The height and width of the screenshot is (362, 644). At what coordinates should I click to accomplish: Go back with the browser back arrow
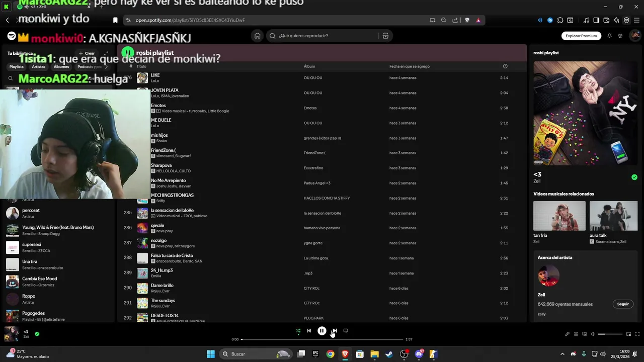click(x=8, y=20)
